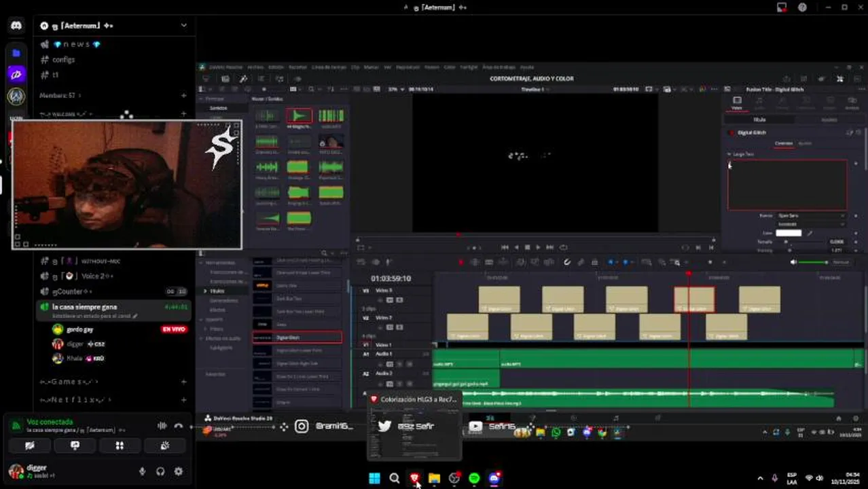Open Brave browser from taskbar
868x489 pixels.
point(414,478)
